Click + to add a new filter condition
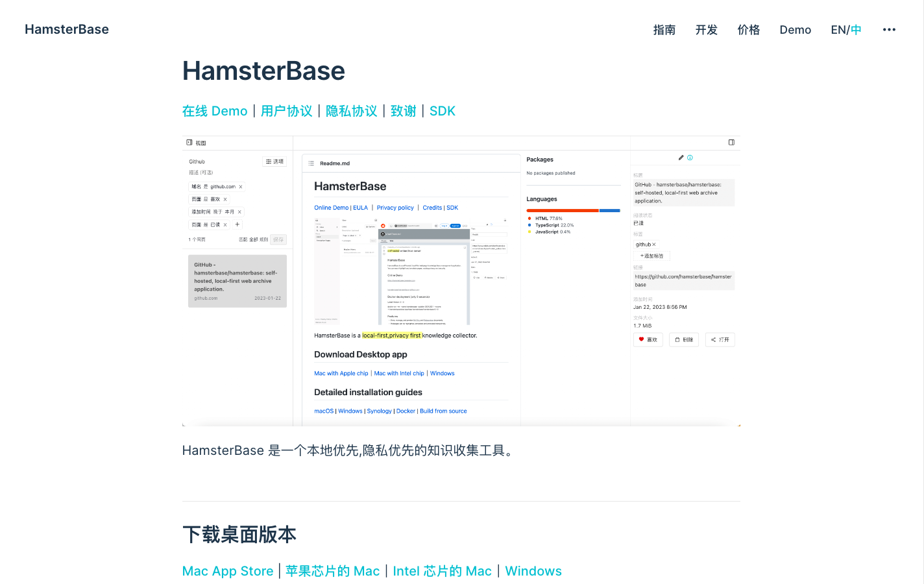Viewport: 924px width, 584px height. 237,224
